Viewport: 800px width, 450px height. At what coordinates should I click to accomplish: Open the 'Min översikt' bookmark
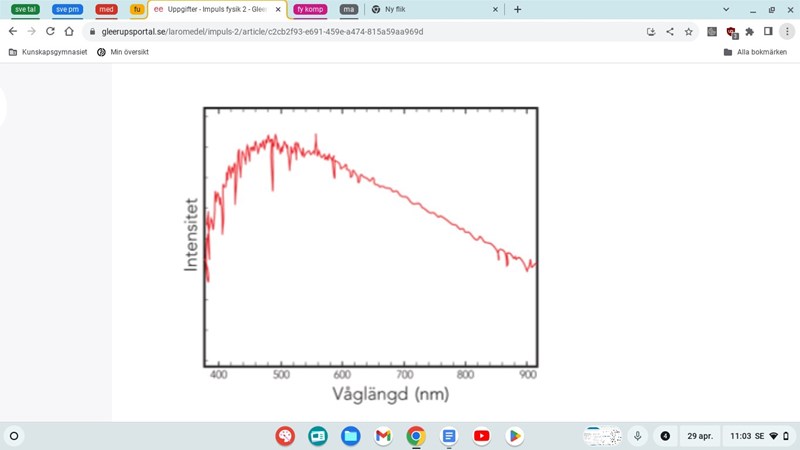pos(123,52)
